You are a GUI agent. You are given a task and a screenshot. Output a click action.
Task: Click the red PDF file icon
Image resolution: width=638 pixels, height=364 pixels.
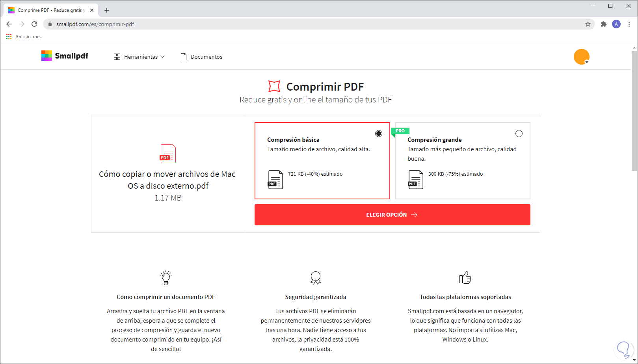(x=168, y=154)
